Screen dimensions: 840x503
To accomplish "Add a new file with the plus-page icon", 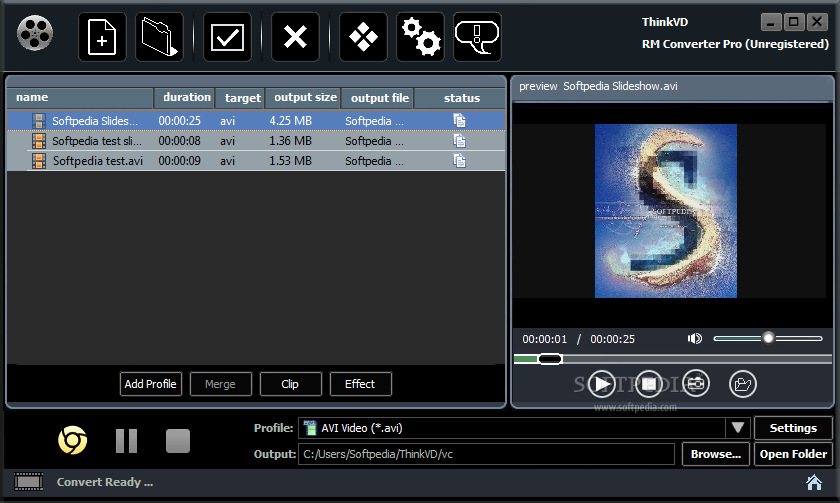I will [x=102, y=37].
